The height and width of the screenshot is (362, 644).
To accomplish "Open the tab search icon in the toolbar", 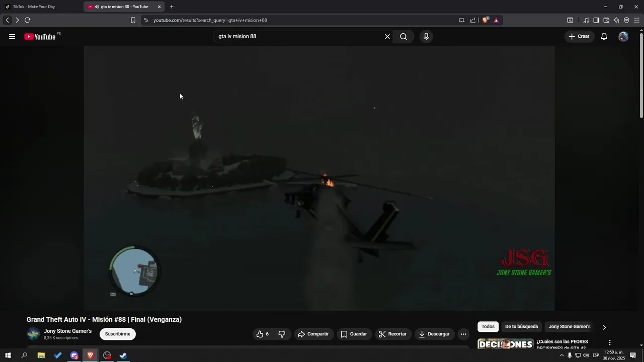I will coord(570,20).
